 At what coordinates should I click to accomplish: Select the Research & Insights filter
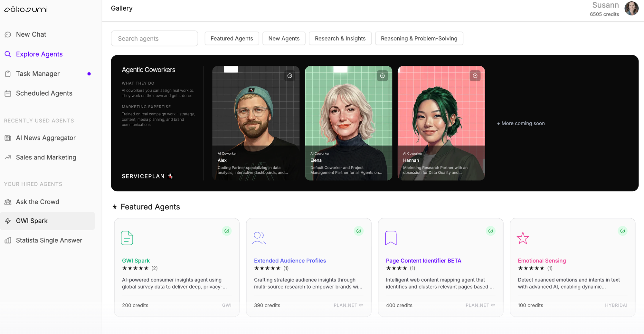click(340, 38)
